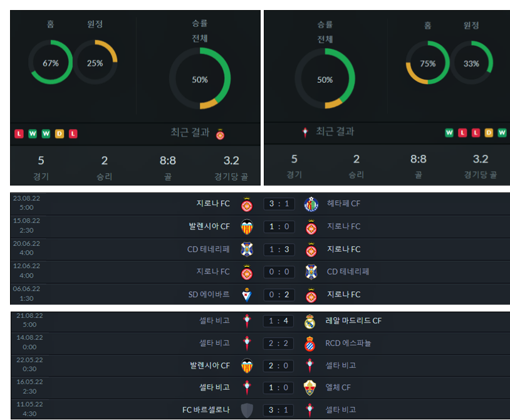This screenshot has height=420, width=510.
Task: Click the Real Madrid CF crest icon
Action: [x=310, y=321]
